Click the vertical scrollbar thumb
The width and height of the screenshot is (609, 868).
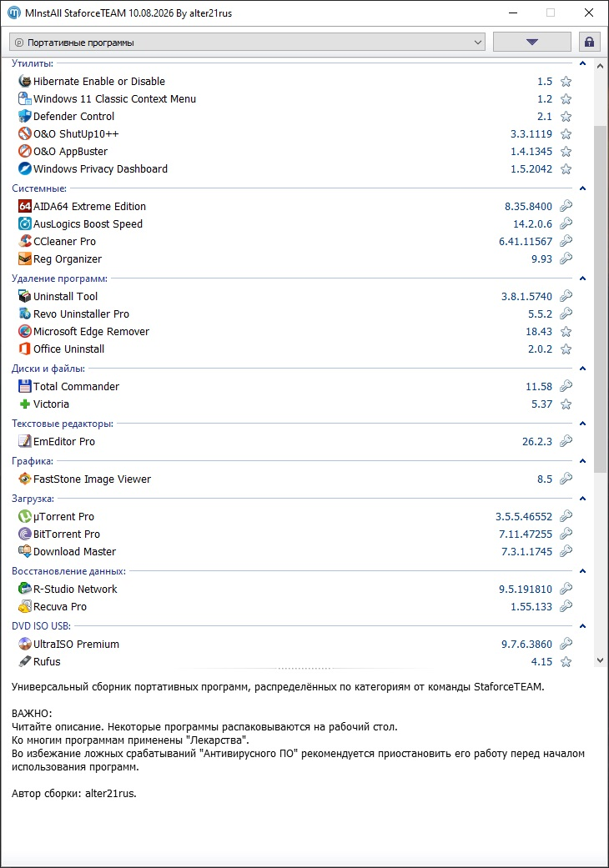(x=600, y=299)
